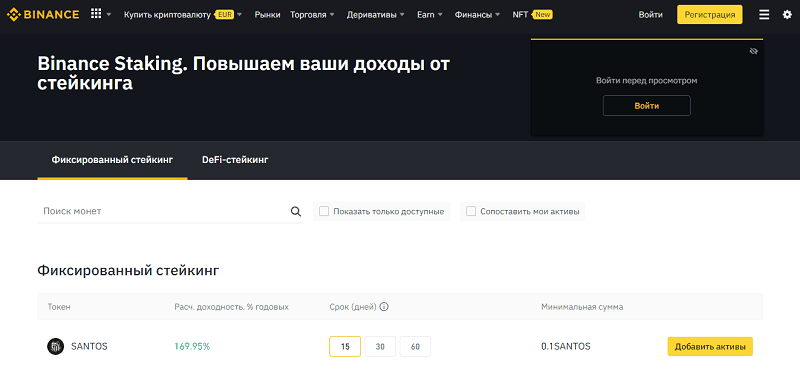Image resolution: width=800 pixels, height=370 pixels.
Task: Click Войти in top navigation
Action: [651, 15]
